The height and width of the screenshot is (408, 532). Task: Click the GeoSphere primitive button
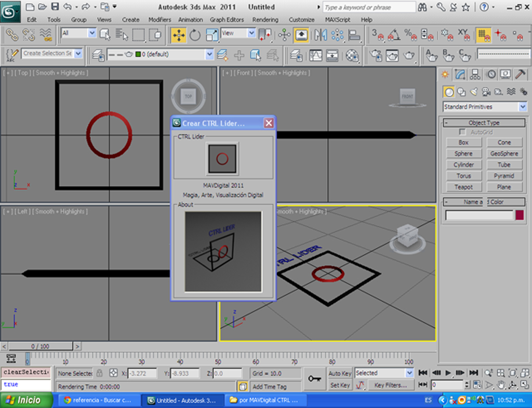point(504,154)
